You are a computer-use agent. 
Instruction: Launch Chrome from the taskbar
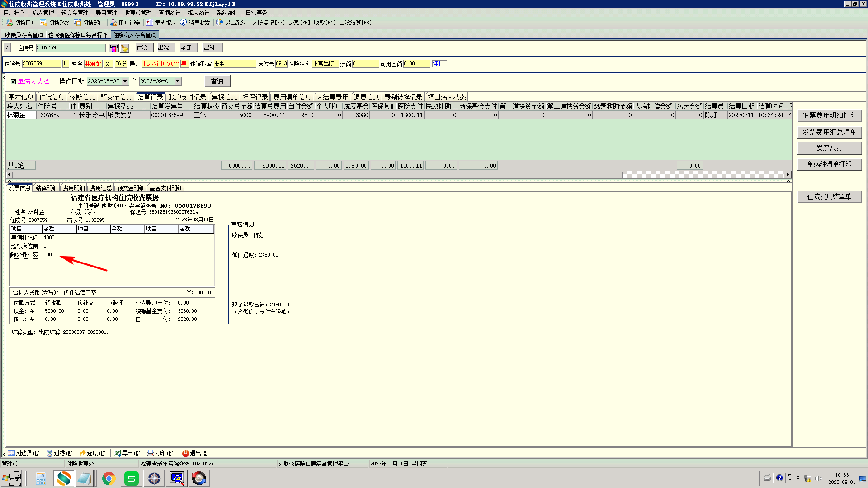pyautogui.click(x=108, y=479)
